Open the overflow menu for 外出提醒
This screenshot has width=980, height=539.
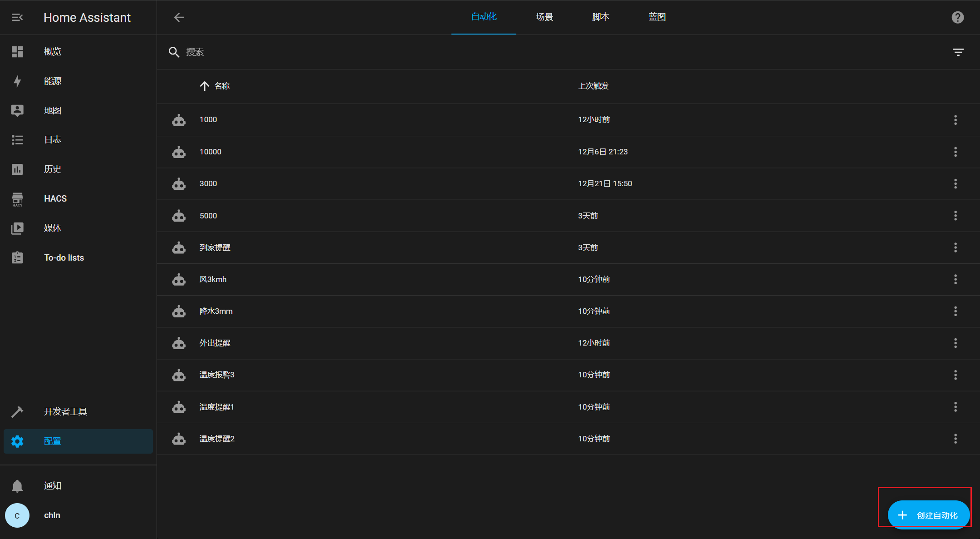click(955, 343)
